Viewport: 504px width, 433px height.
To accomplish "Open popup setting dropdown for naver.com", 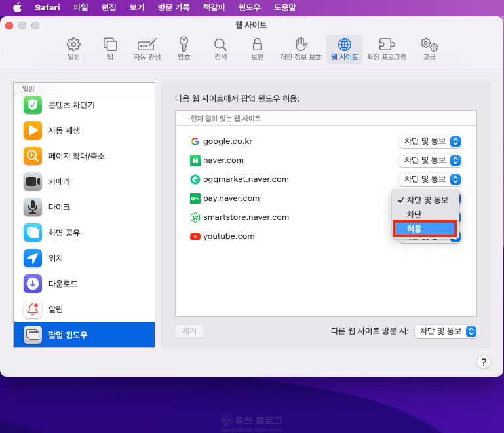I will coord(430,160).
